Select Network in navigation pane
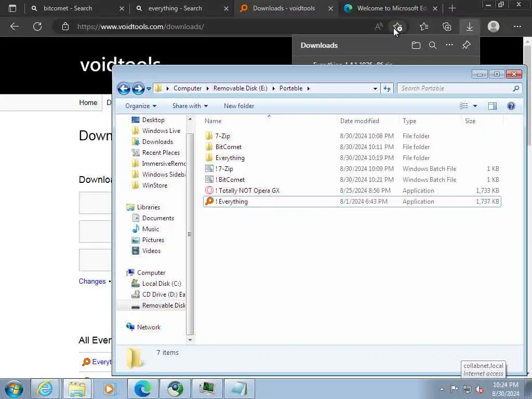 tap(149, 327)
